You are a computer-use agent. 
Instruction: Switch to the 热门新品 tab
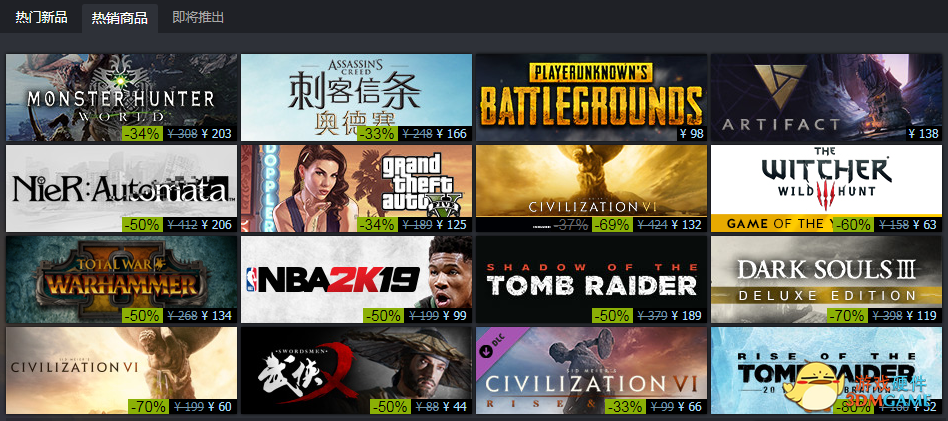[41, 17]
